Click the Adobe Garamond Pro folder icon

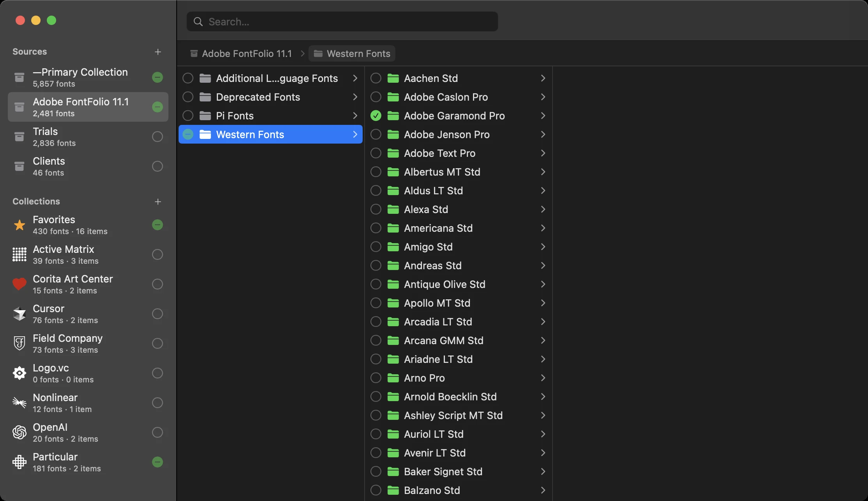click(393, 116)
